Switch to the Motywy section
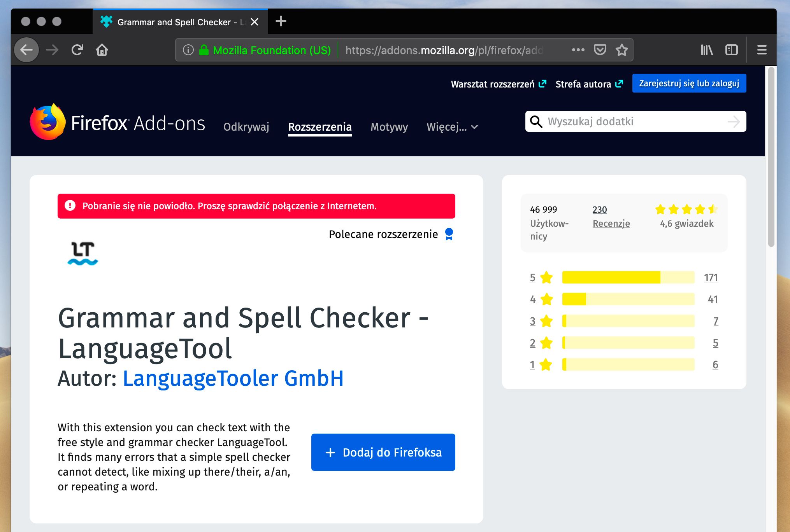 [x=389, y=127]
